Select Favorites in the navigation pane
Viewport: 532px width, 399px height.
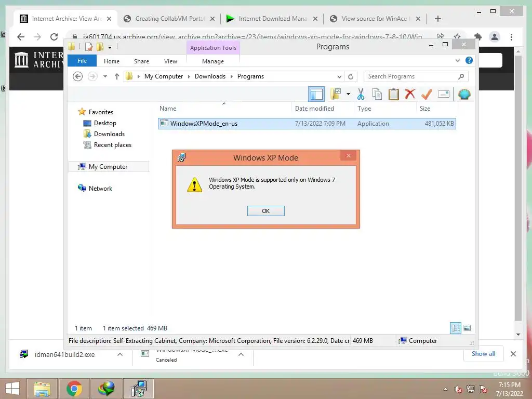point(101,112)
